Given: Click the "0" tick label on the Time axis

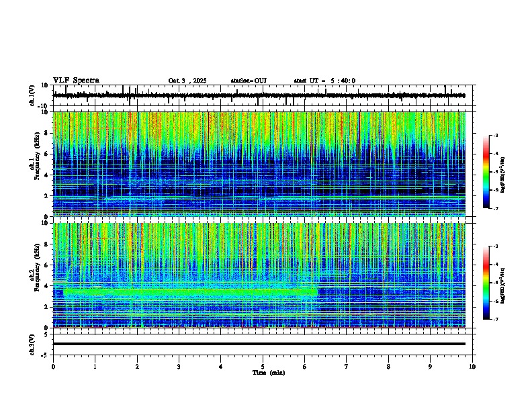Looking at the screenshot, I should (x=53, y=367).
